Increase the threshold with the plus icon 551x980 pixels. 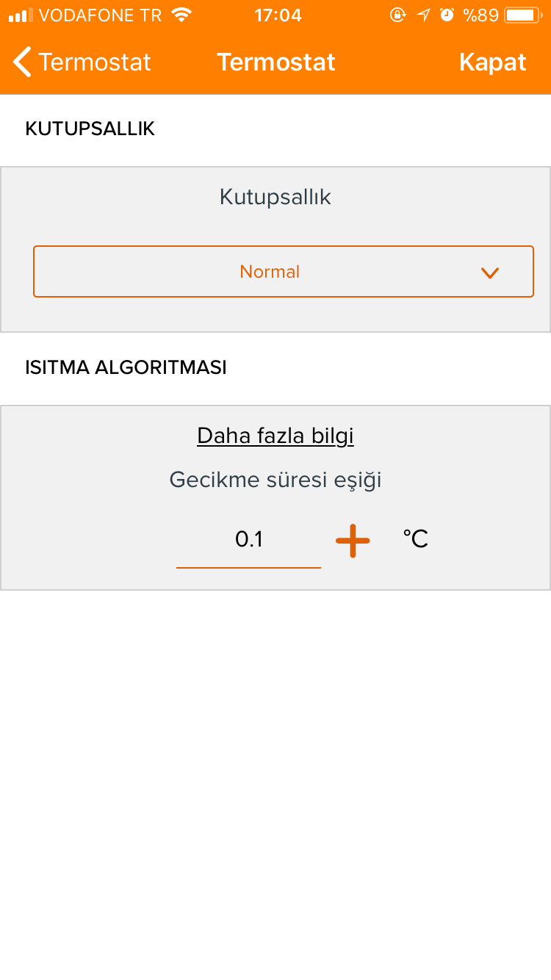tap(353, 541)
